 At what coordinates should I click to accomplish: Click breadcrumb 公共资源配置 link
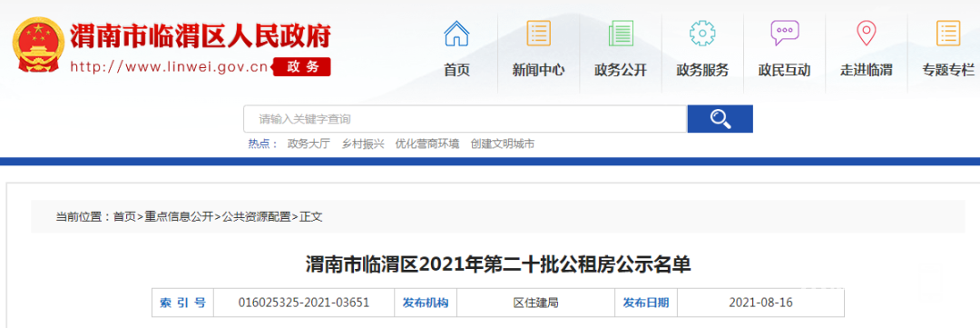256,217
